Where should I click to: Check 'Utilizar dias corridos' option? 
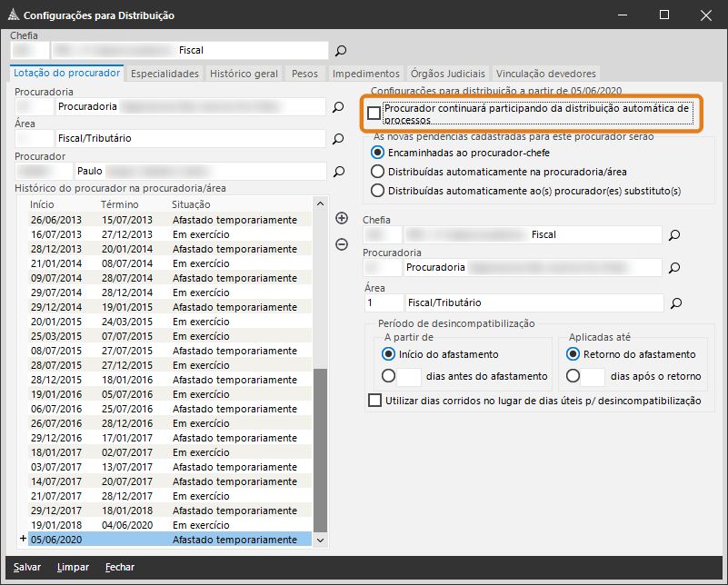(x=375, y=401)
